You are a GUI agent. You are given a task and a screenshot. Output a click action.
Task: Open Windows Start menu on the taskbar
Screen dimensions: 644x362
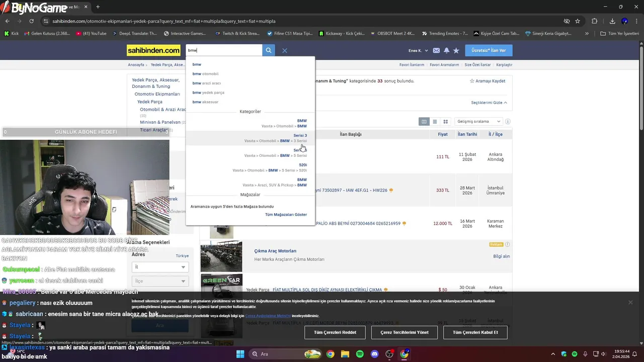[240, 354]
